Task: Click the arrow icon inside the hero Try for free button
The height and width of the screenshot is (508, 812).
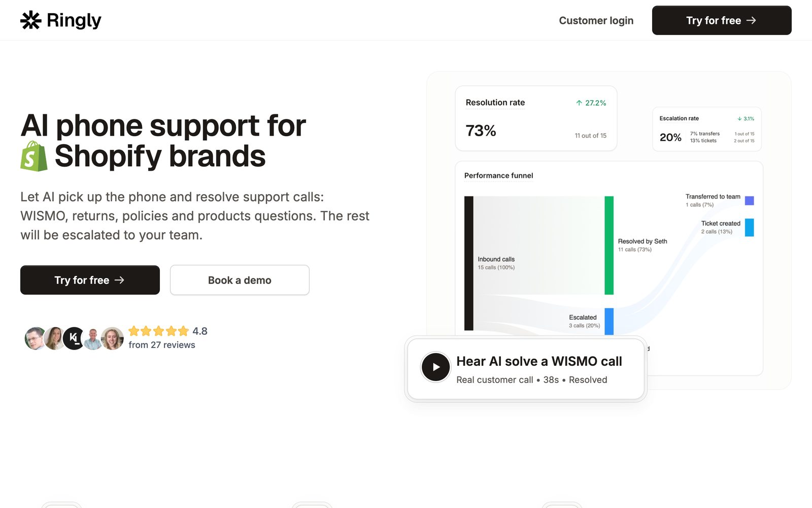Action: (x=120, y=280)
